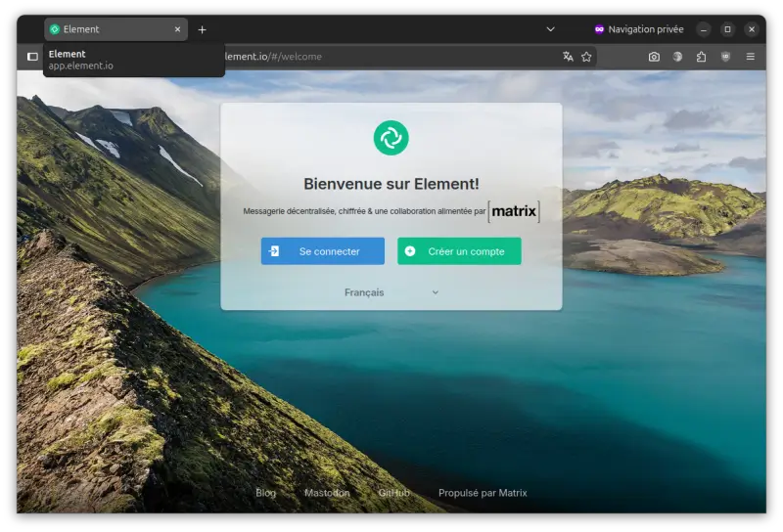Click the shield extension icon in the toolbar

tap(725, 57)
